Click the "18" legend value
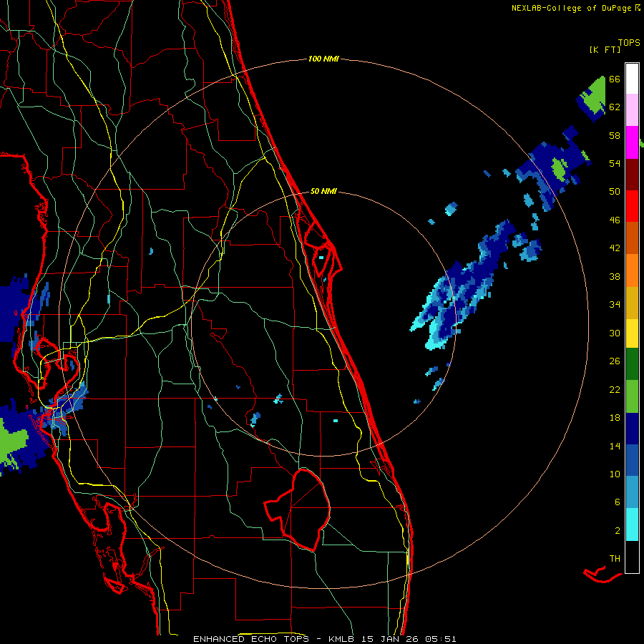 (x=615, y=418)
